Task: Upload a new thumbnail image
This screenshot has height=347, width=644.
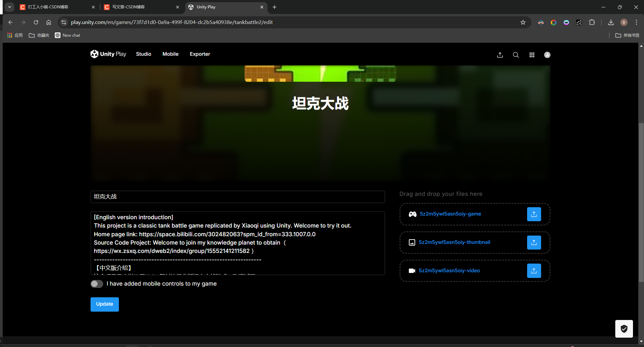Action: click(534, 243)
